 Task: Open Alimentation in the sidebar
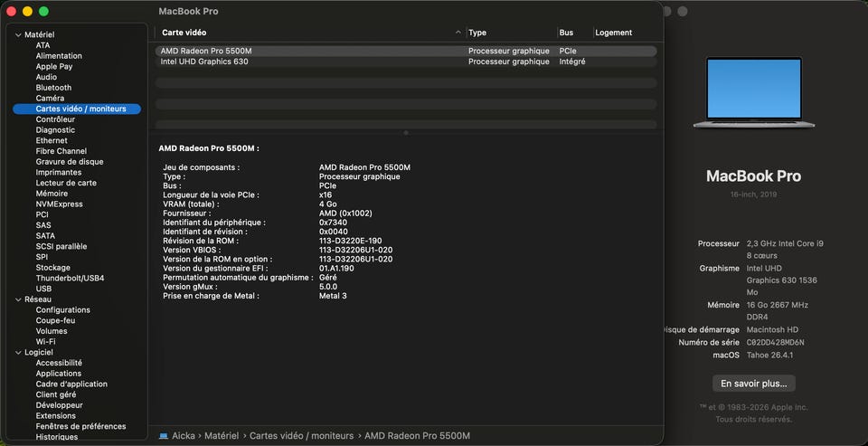(59, 56)
